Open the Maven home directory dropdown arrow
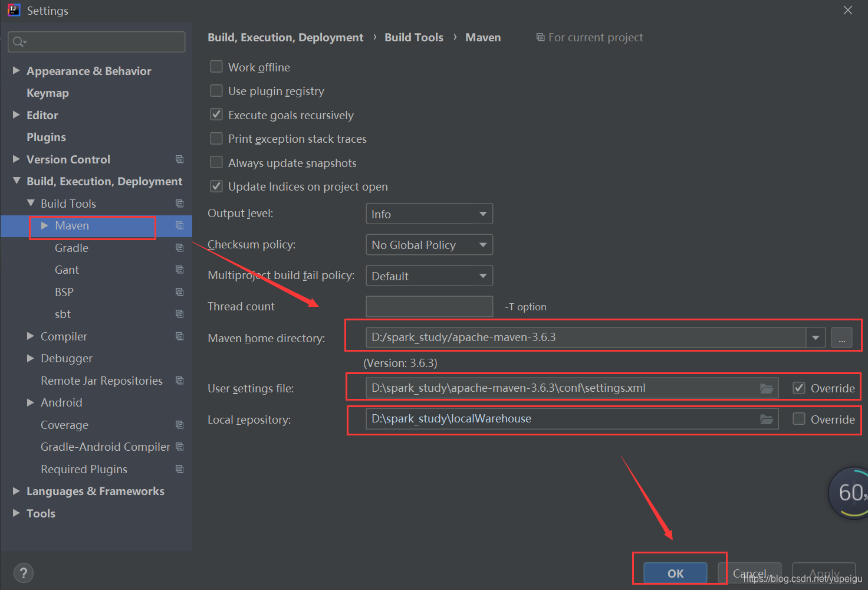This screenshot has width=868, height=590. pyautogui.click(x=816, y=337)
